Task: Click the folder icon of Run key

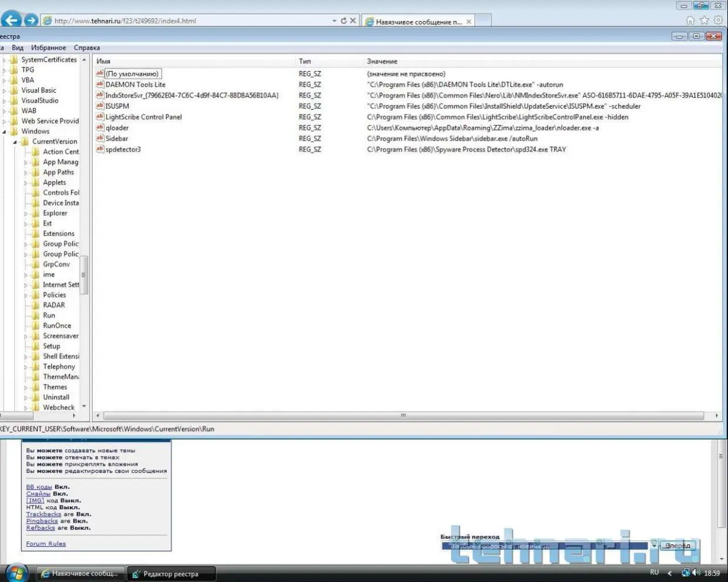Action: (36, 315)
